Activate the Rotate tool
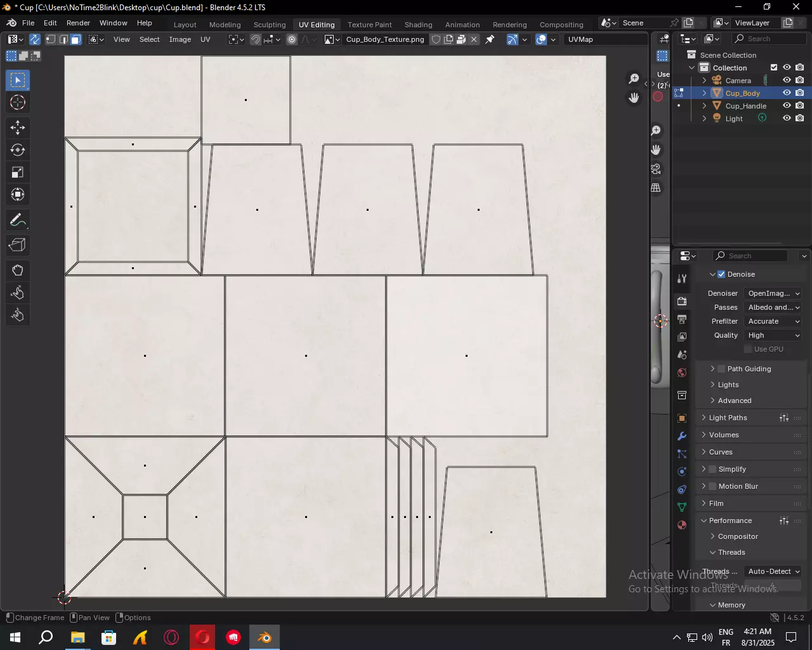Viewport: 812px width, 650px height. [x=18, y=150]
